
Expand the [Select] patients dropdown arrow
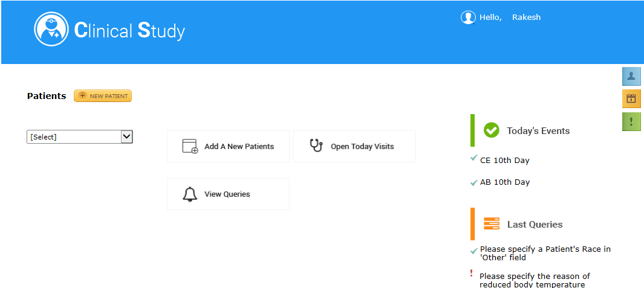(127, 136)
